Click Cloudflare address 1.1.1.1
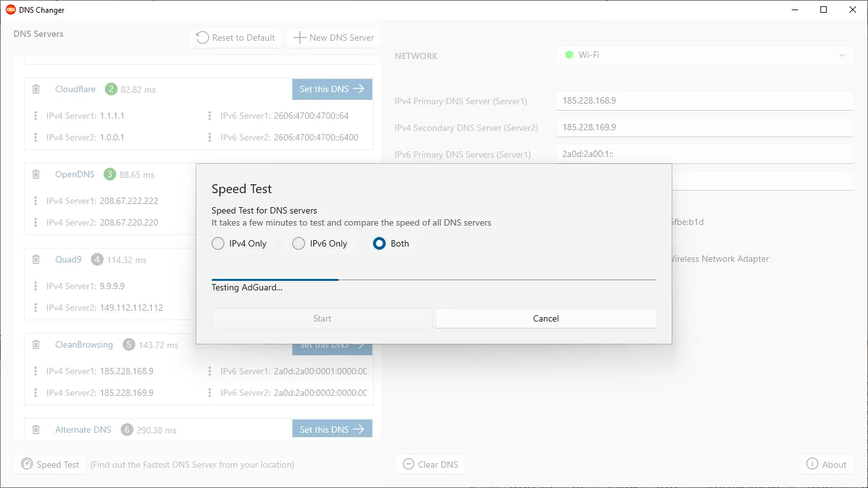This screenshot has height=488, width=868. pyautogui.click(x=112, y=116)
